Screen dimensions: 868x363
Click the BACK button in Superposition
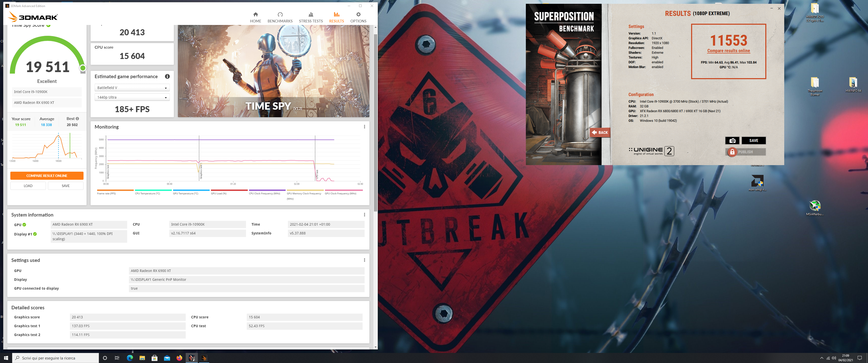pyautogui.click(x=600, y=132)
